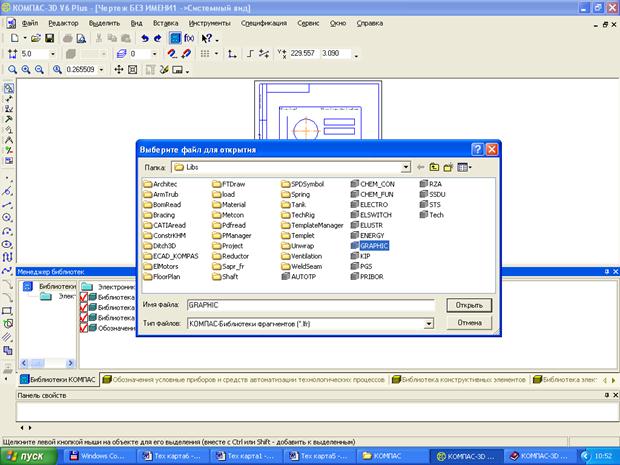This screenshot has width=620, height=465.
Task: Click the rectangle tool in left toolbar
Action: pyautogui.click(x=7, y=311)
